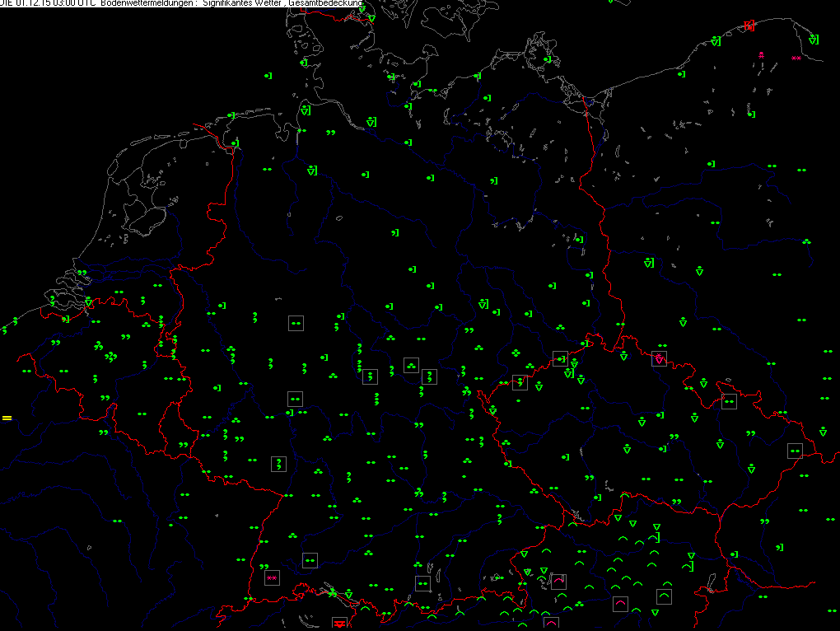Select the red boxed thunderstorm symbol on the Baltic coast

tap(749, 26)
